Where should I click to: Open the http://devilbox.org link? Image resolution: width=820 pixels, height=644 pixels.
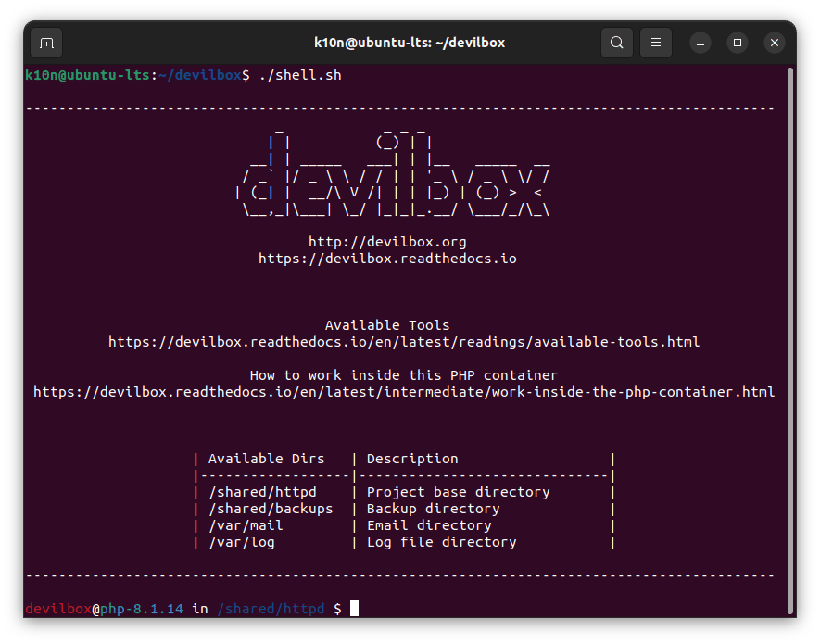point(386,242)
